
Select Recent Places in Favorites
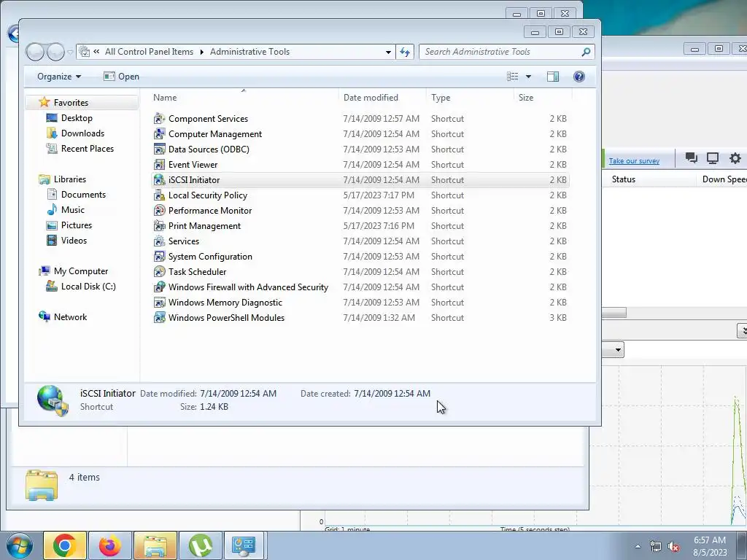click(x=88, y=149)
